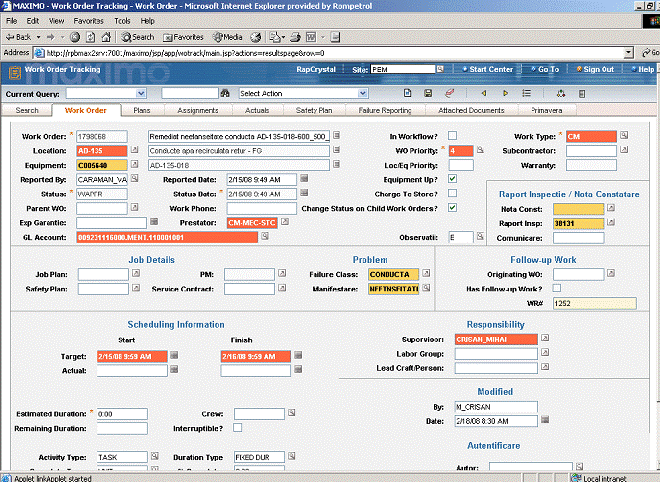This screenshot has height=482, width=660.
Task: Click the Equipment detail arrow icon
Action: 134,164
